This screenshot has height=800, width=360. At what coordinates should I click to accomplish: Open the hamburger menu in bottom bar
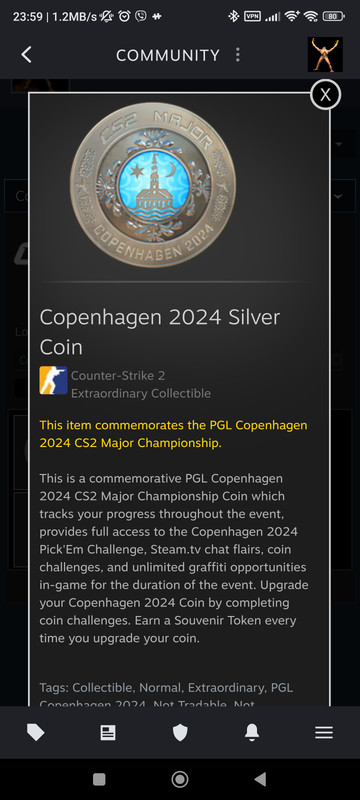[x=324, y=733]
